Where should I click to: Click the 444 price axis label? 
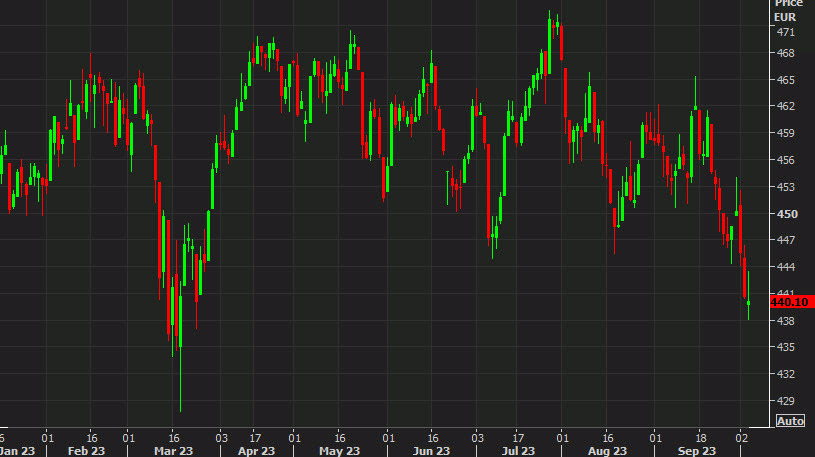pyautogui.click(x=785, y=267)
